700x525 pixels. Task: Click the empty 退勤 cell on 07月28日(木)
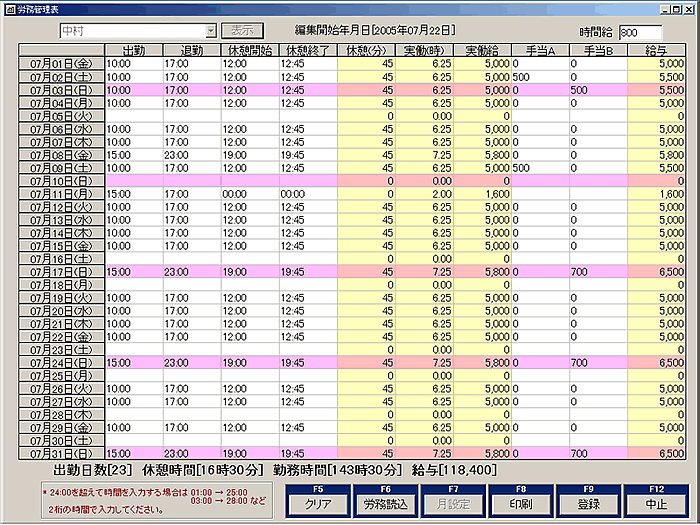pyautogui.click(x=192, y=414)
